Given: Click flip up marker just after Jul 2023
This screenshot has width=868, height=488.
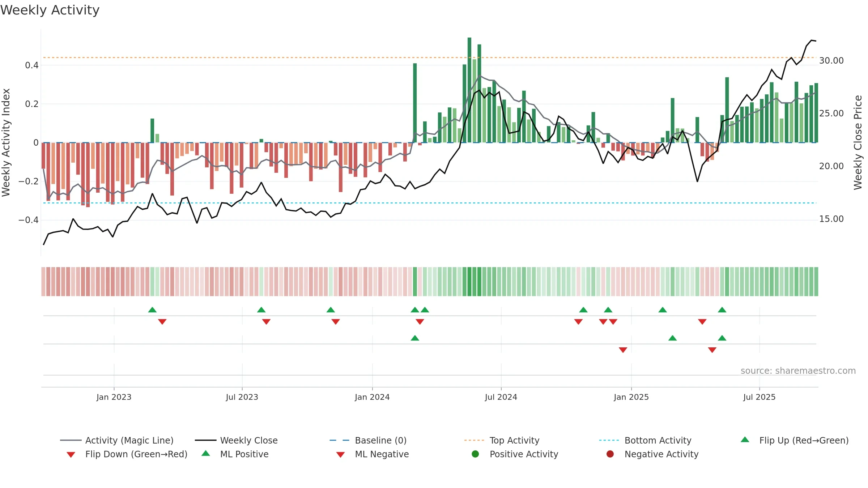Looking at the screenshot, I should click(x=261, y=310).
